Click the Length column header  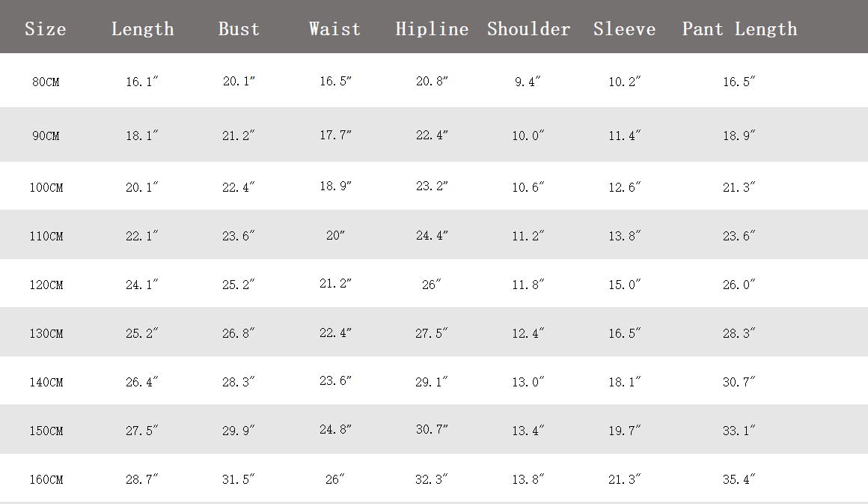[x=142, y=29]
